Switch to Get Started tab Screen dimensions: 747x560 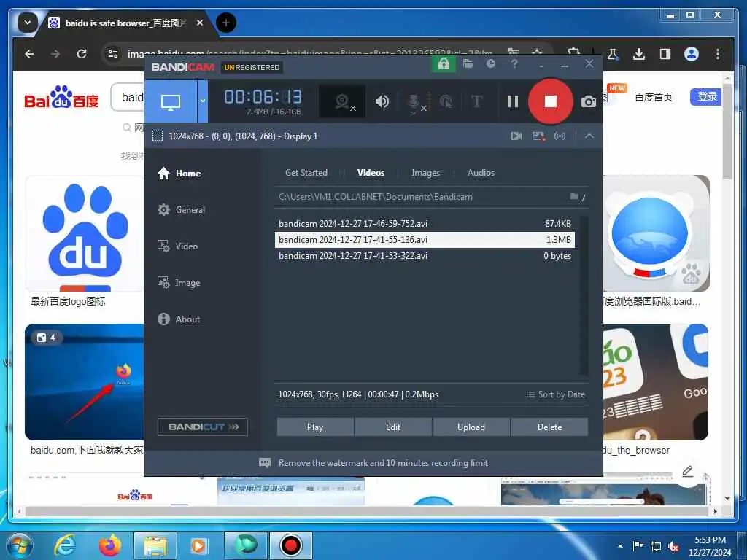click(306, 173)
